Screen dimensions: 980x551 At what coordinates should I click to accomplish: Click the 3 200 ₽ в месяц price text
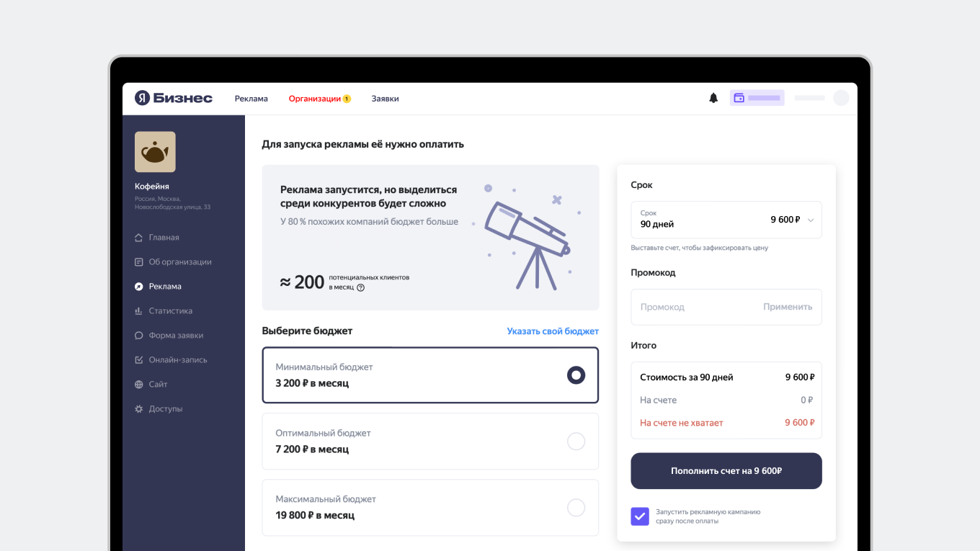(x=312, y=383)
